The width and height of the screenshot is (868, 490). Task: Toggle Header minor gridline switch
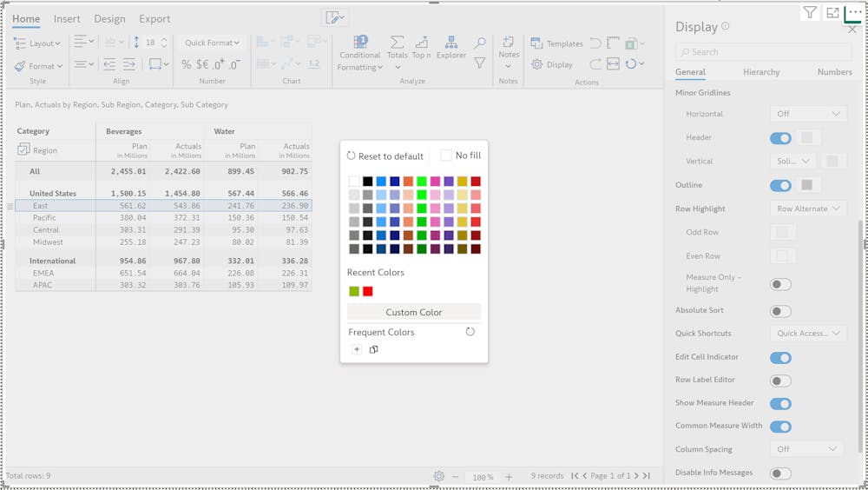pos(780,138)
